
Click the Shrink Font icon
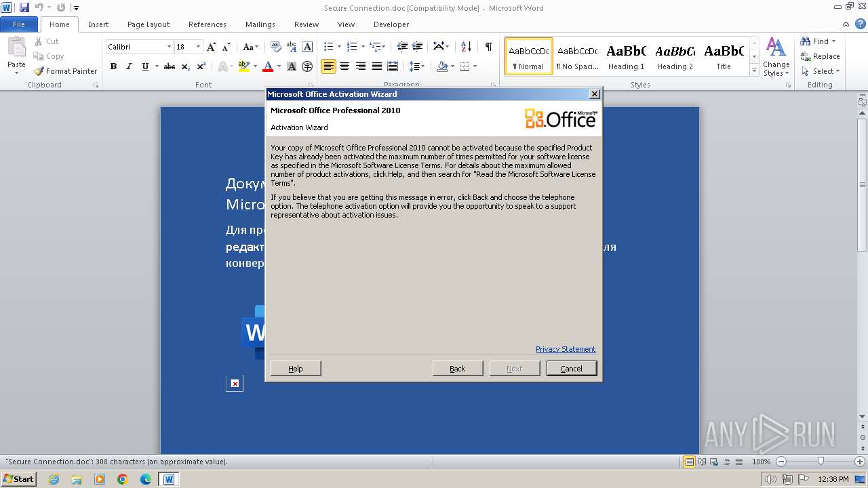[x=226, y=47]
